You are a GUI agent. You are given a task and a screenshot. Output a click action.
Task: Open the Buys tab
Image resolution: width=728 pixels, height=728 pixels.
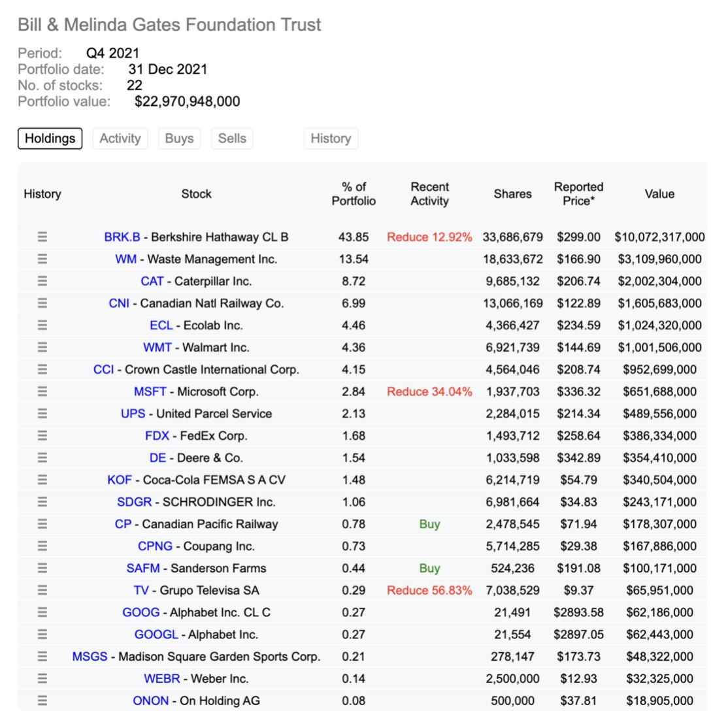click(179, 139)
